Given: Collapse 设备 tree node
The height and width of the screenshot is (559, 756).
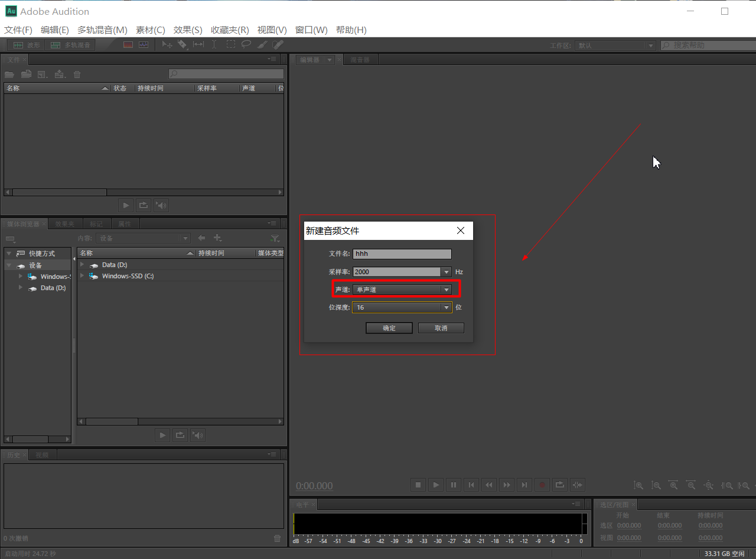Looking at the screenshot, I should pos(9,265).
